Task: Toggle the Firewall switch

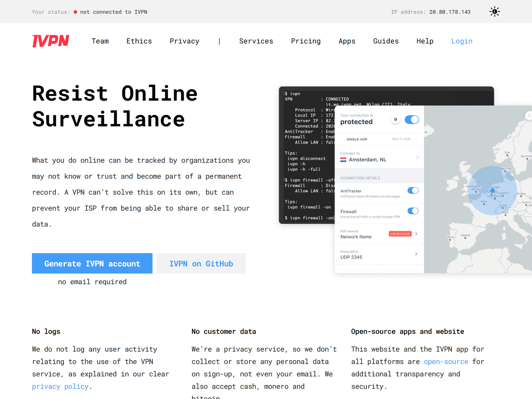Action: (413, 211)
